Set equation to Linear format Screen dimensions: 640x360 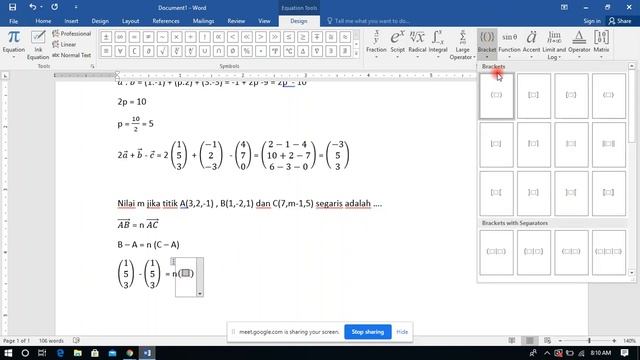64,44
